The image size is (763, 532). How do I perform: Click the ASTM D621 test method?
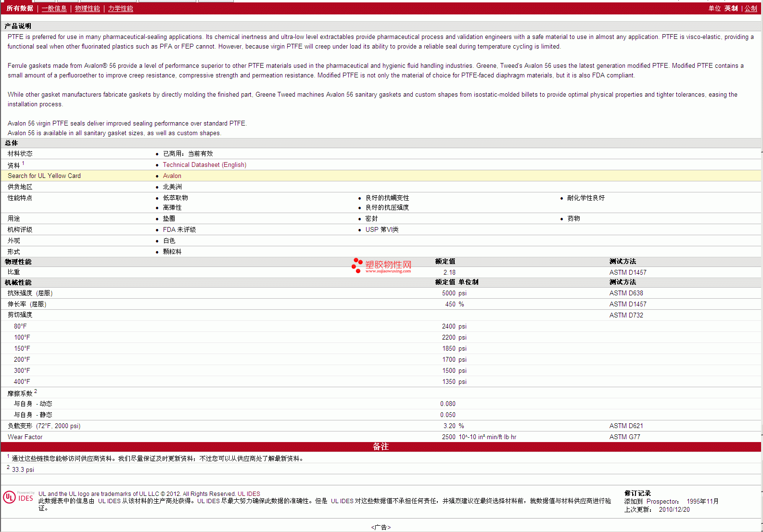coord(626,426)
